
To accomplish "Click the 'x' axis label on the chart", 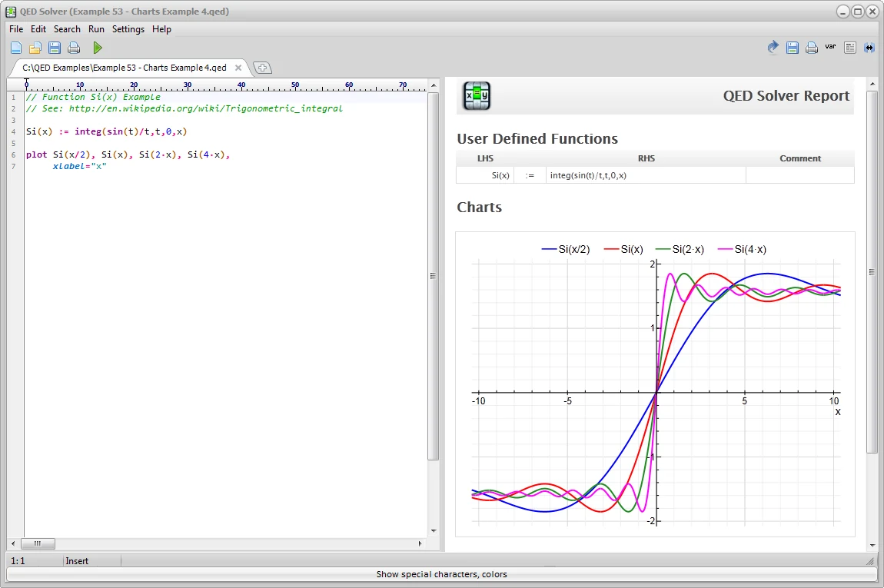I will pyautogui.click(x=838, y=412).
